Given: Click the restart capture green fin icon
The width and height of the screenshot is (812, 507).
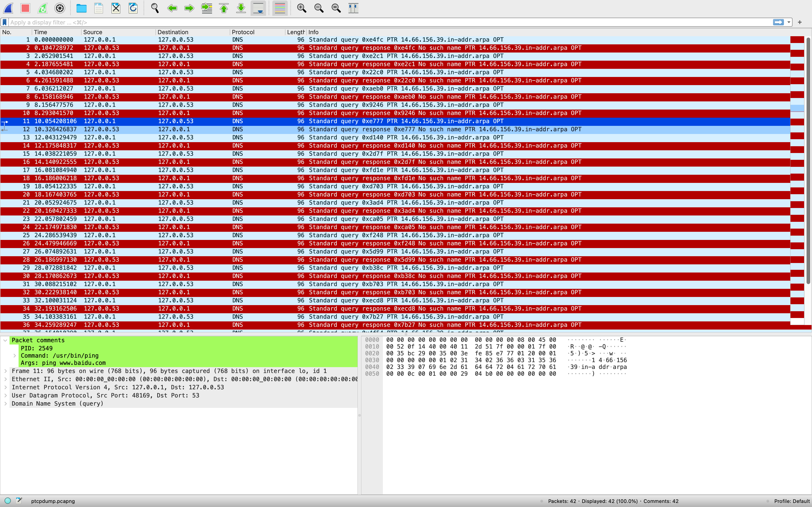Looking at the screenshot, I should pyautogui.click(x=43, y=8).
